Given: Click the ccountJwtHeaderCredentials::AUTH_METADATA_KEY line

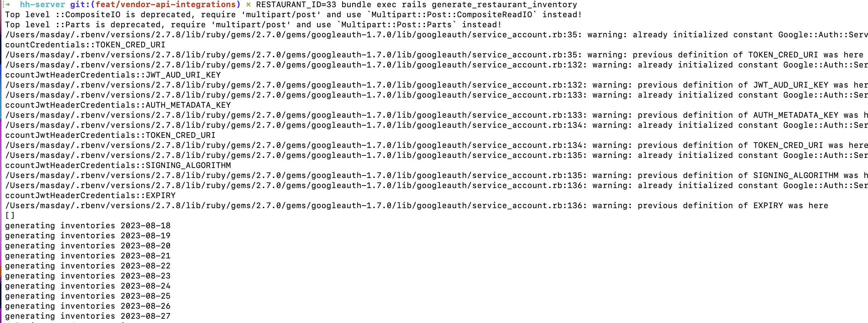Looking at the screenshot, I should 118,105.
